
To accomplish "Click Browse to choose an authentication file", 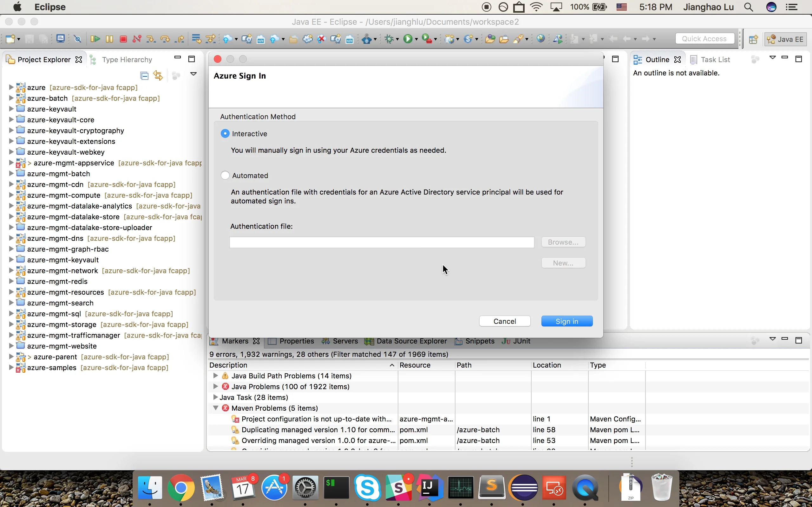I will (x=563, y=242).
